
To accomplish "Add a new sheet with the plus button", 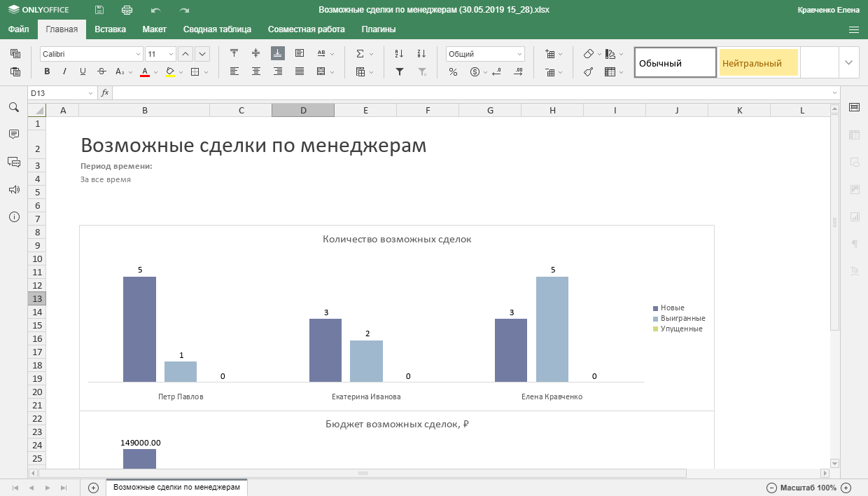I will [x=94, y=488].
